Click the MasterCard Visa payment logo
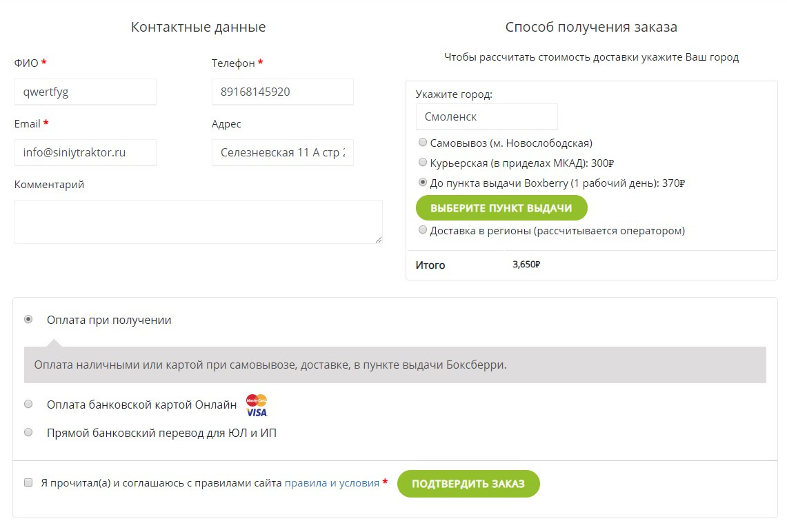The height and width of the screenshot is (532, 787). coord(257,406)
